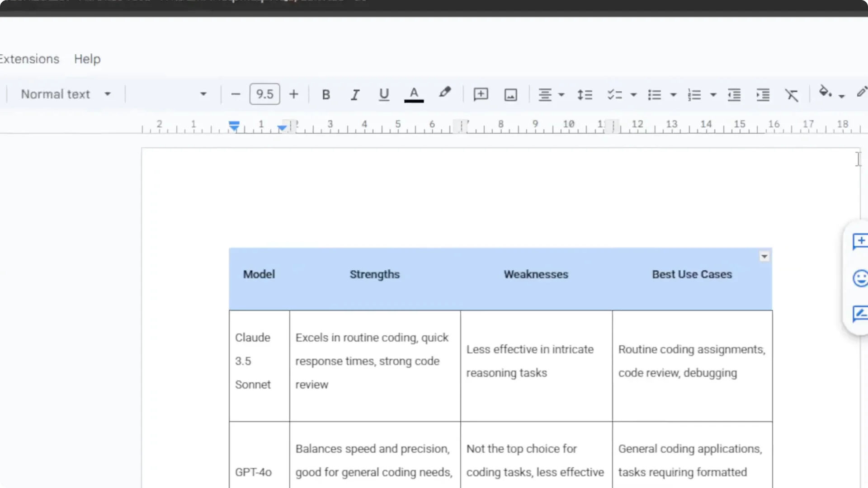Decrease the indent of the paragraph

(734, 95)
